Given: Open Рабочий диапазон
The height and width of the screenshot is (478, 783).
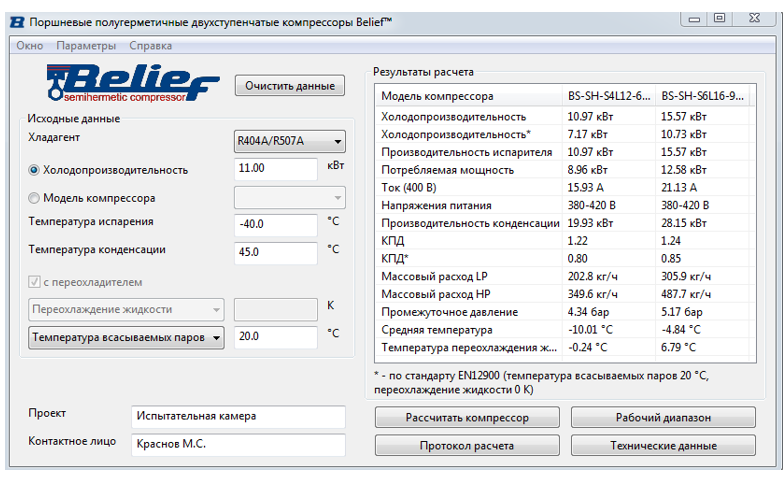Looking at the screenshot, I should click(x=663, y=417).
